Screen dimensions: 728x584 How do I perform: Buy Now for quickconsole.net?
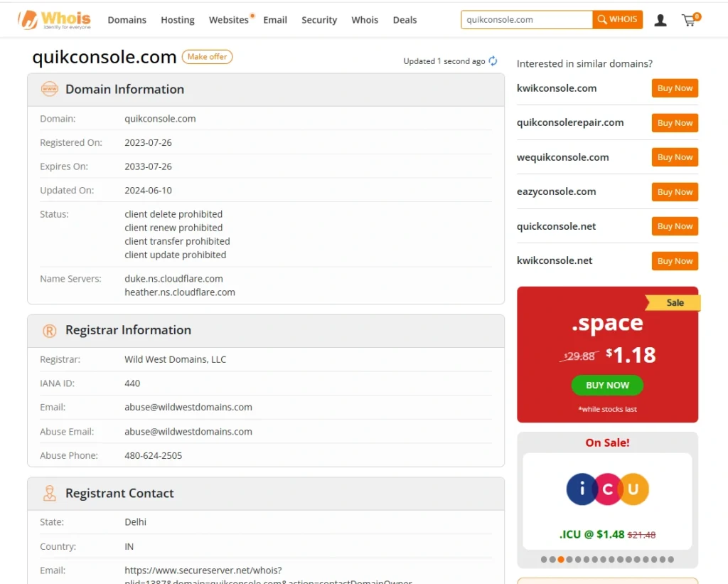675,226
